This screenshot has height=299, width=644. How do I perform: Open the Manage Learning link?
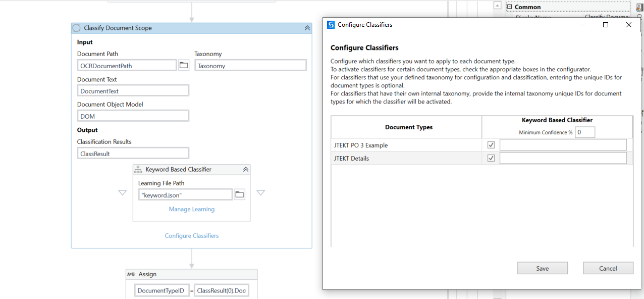pyautogui.click(x=192, y=209)
